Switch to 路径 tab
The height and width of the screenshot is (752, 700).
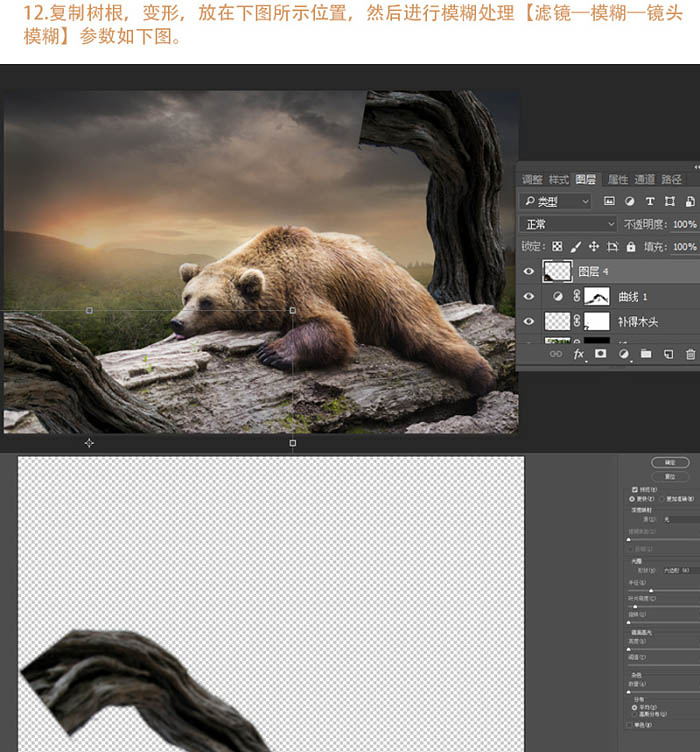tap(671, 179)
